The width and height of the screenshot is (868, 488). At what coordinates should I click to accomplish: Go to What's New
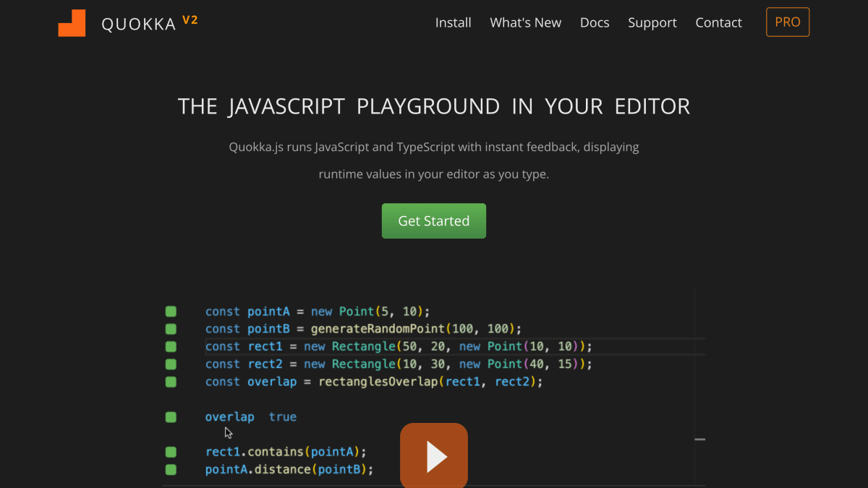coord(526,22)
